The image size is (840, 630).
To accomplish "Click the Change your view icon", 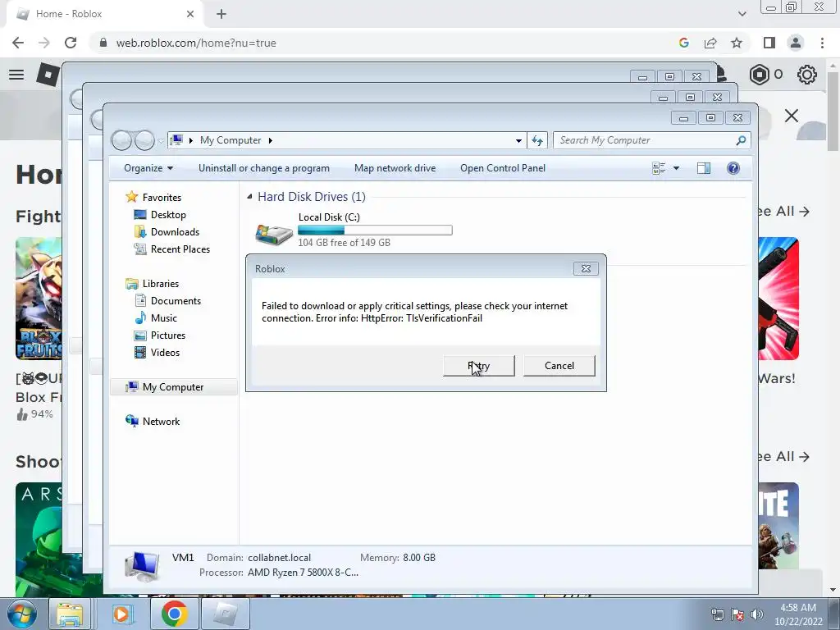I will [x=659, y=168].
